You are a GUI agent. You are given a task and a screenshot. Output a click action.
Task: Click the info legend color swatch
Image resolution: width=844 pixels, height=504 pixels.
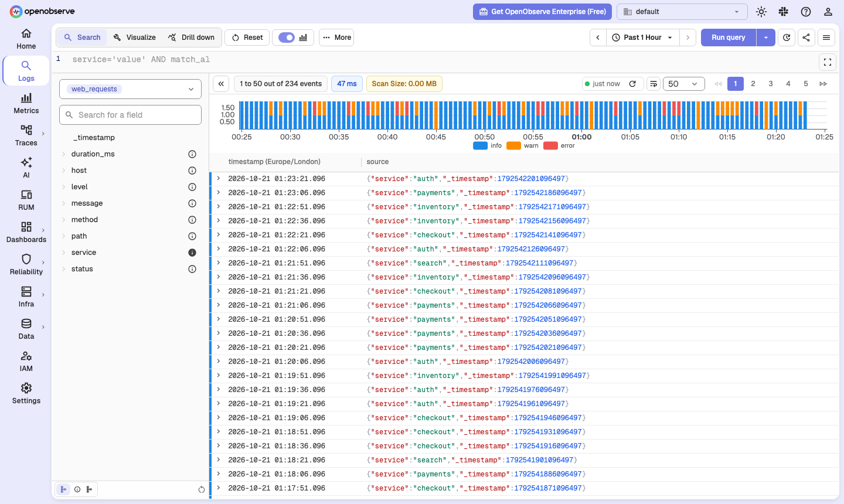click(x=480, y=146)
